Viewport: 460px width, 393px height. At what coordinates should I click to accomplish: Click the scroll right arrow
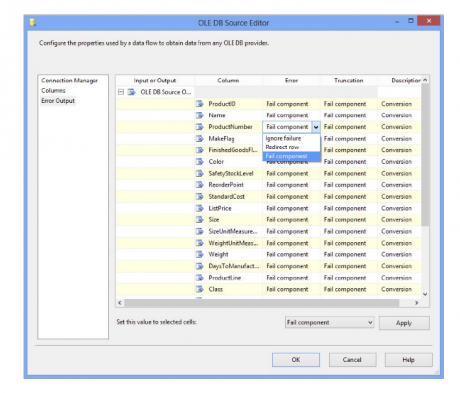pos(416,303)
